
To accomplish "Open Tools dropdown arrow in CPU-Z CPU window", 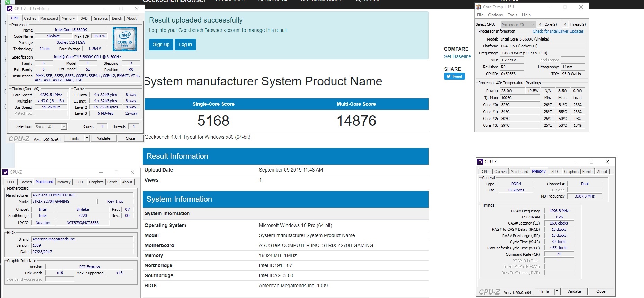I will (x=87, y=138).
